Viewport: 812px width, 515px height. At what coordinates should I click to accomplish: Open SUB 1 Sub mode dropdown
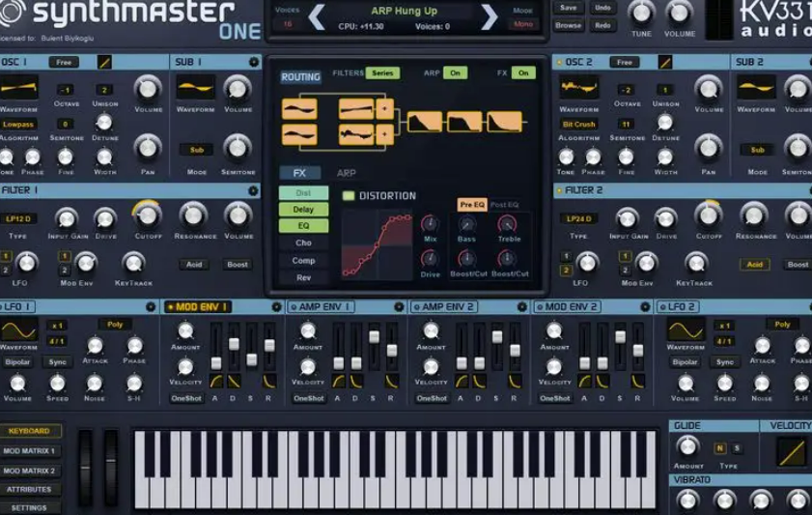(x=196, y=150)
